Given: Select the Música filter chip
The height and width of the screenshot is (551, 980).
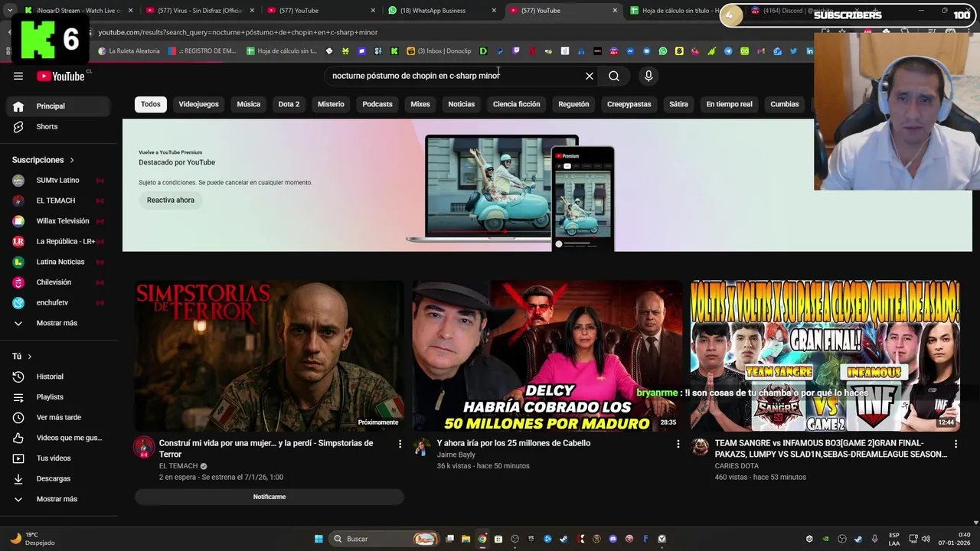Looking at the screenshot, I should pyautogui.click(x=248, y=104).
